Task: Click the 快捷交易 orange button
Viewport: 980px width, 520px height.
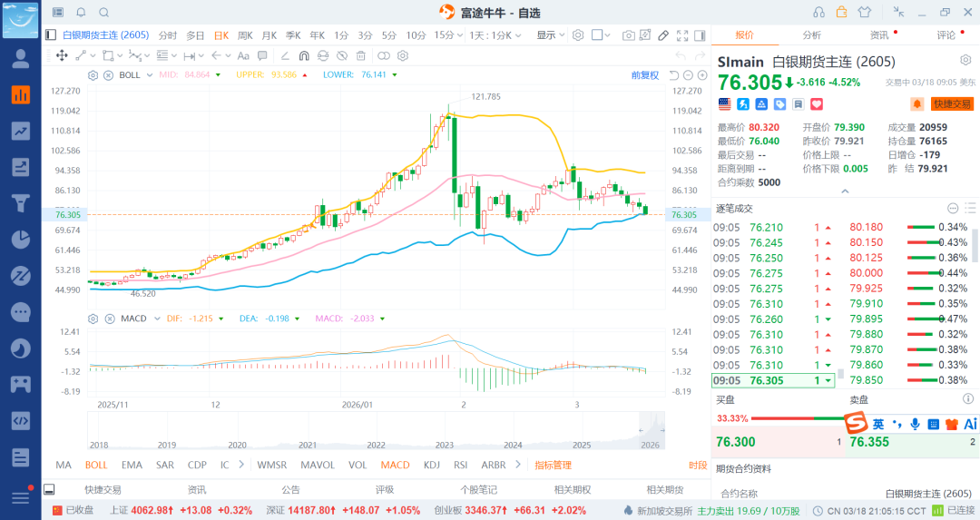Action: point(952,104)
